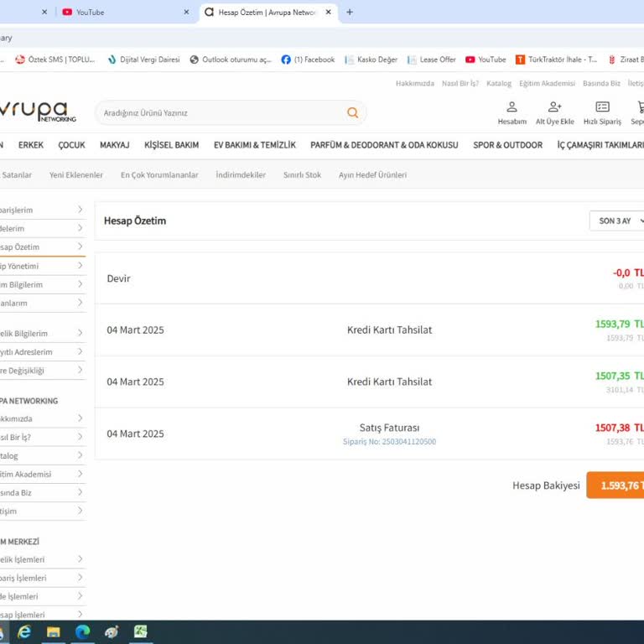Open the Ziraat bookmark
Image resolution: width=644 pixels, height=644 pixels.
[x=626, y=60]
